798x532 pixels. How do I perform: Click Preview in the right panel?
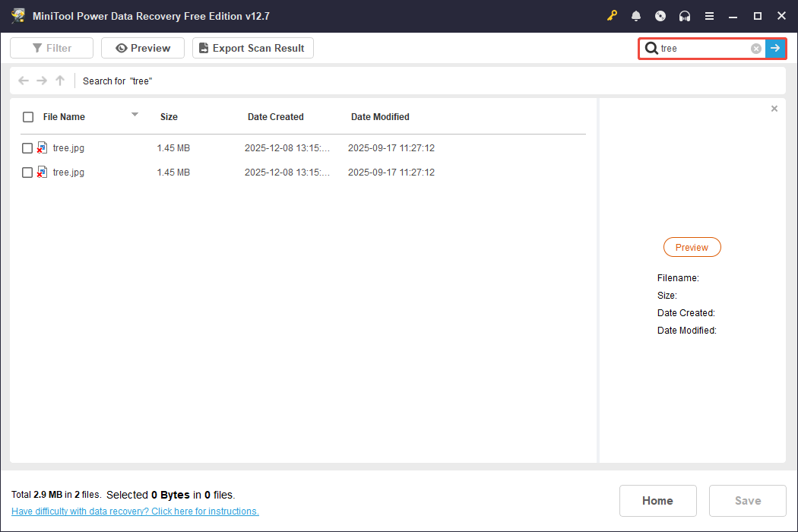click(x=692, y=246)
